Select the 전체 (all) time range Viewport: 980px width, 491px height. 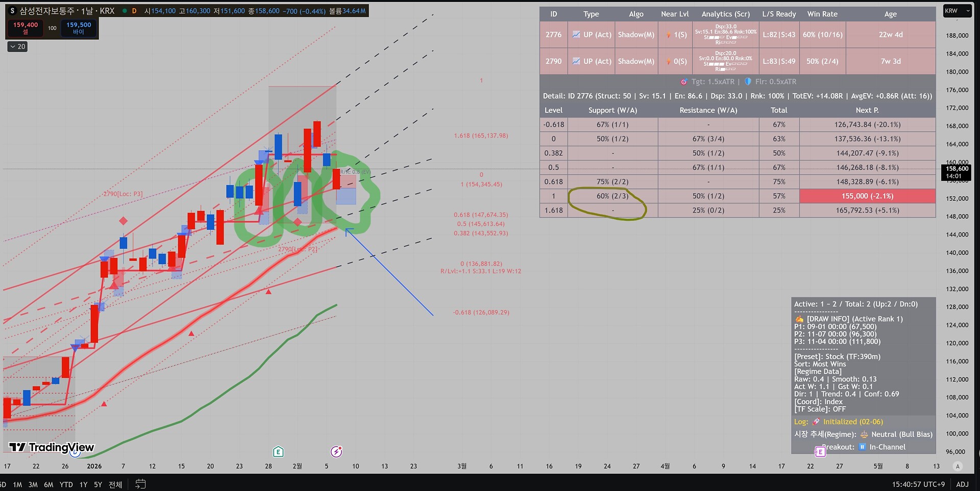click(x=115, y=484)
